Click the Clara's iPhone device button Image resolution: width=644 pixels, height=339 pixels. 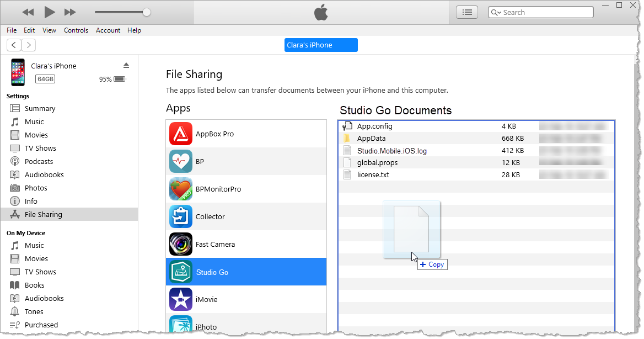coord(321,45)
